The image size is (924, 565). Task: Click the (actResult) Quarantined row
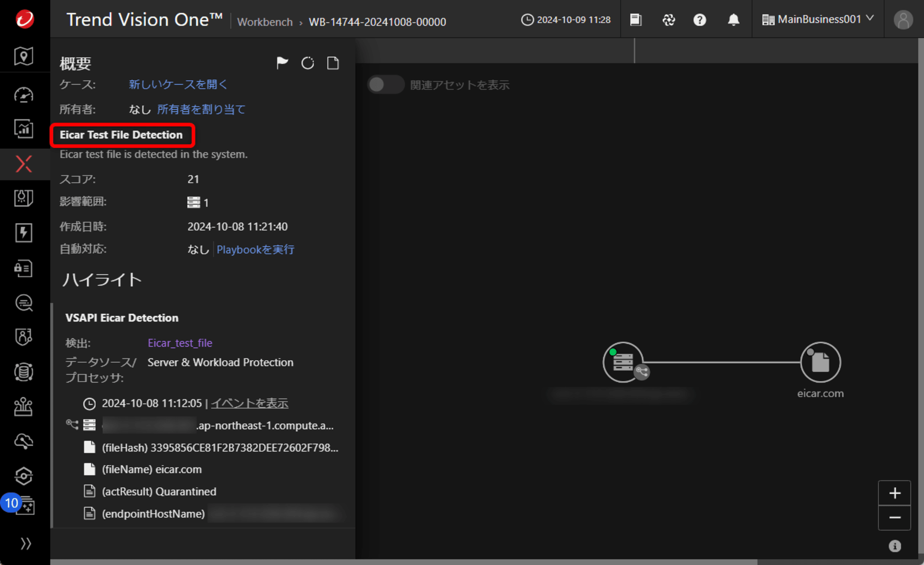150,491
